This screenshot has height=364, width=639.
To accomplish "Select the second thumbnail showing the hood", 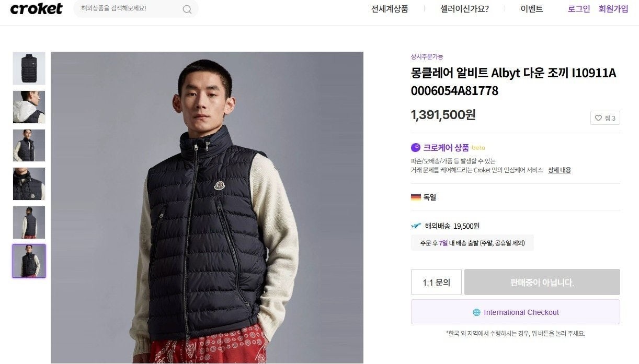I will pyautogui.click(x=29, y=107).
